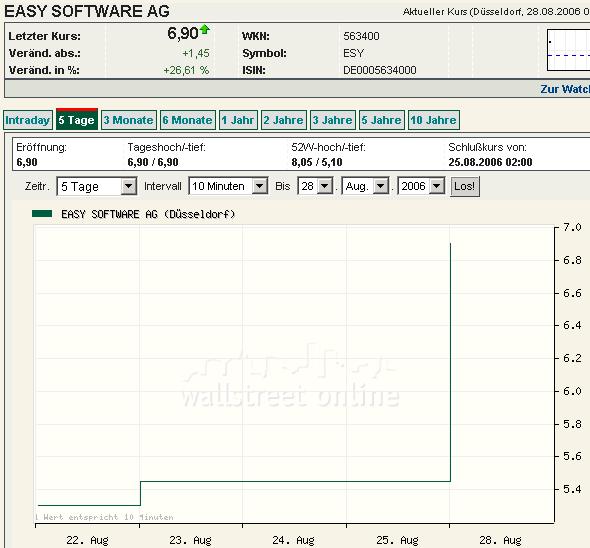Expand the day dropdown showing 28

315,186
